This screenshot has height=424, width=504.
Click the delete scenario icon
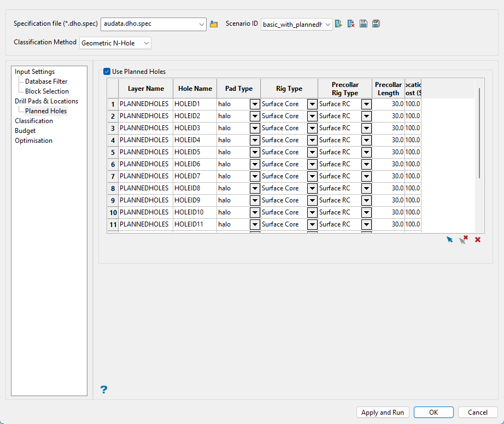click(351, 24)
